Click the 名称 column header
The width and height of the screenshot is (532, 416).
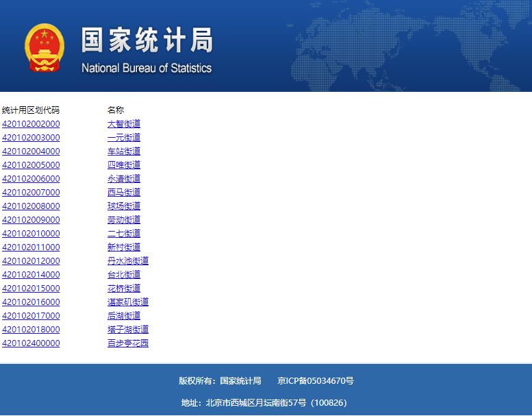(x=116, y=110)
